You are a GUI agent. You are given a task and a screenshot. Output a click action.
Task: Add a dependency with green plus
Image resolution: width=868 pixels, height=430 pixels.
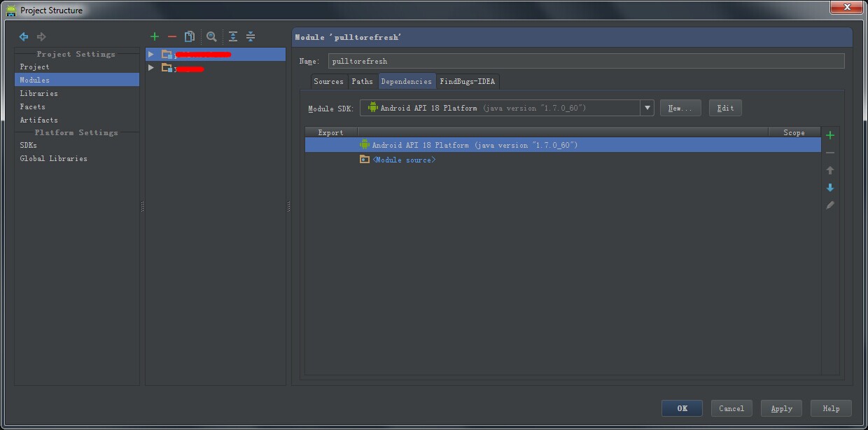coord(830,135)
